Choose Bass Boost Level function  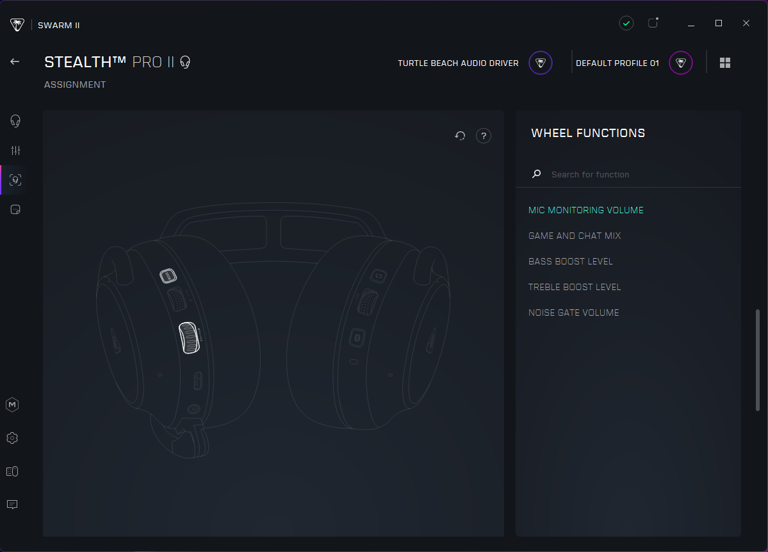571,262
